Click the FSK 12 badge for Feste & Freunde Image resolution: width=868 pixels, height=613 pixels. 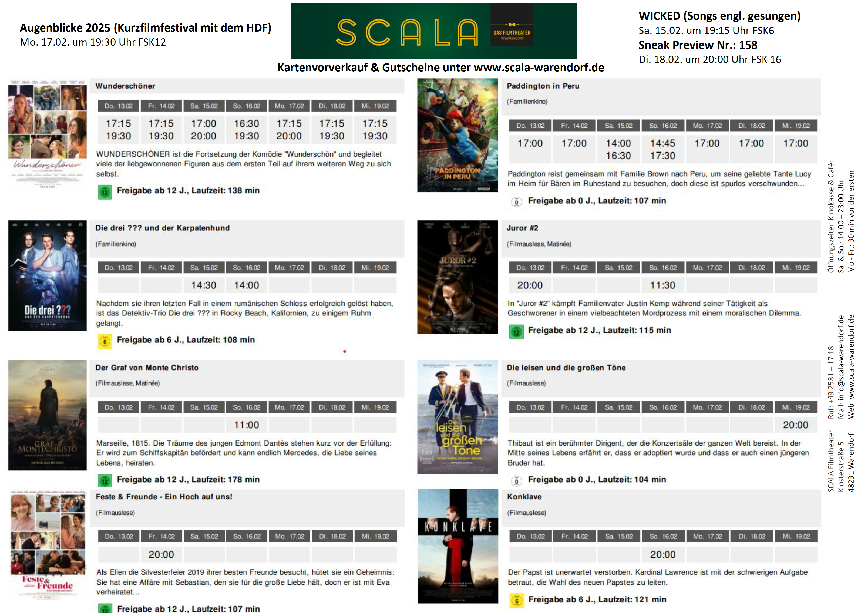point(105,608)
